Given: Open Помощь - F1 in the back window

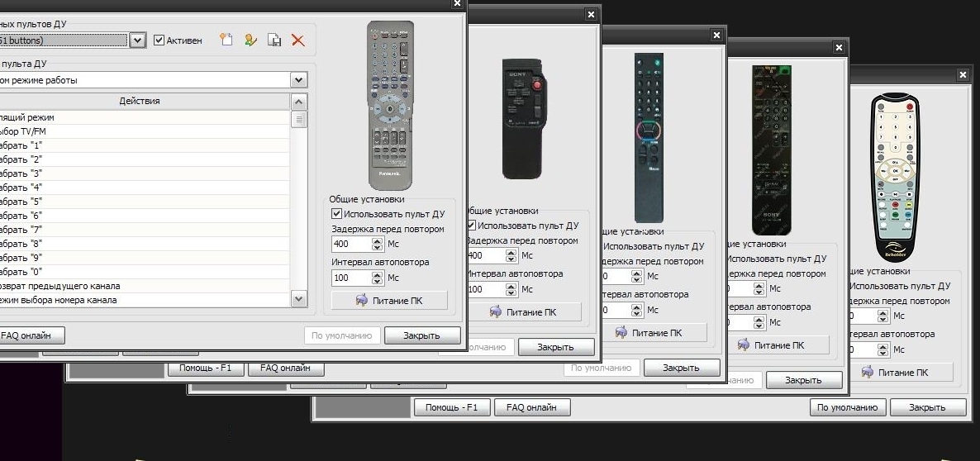Looking at the screenshot, I should pos(451,407).
